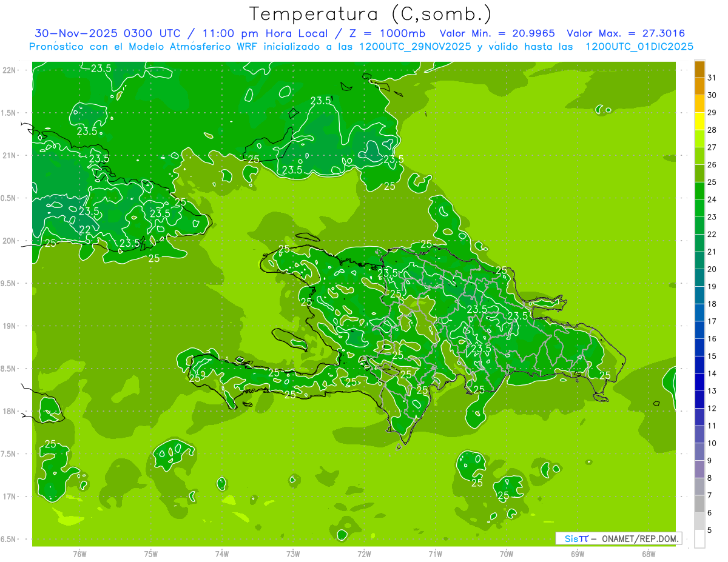728x562 pixels.
Task: Pick the orange legend swatch between 30 and 31
Action: [x=699, y=87]
